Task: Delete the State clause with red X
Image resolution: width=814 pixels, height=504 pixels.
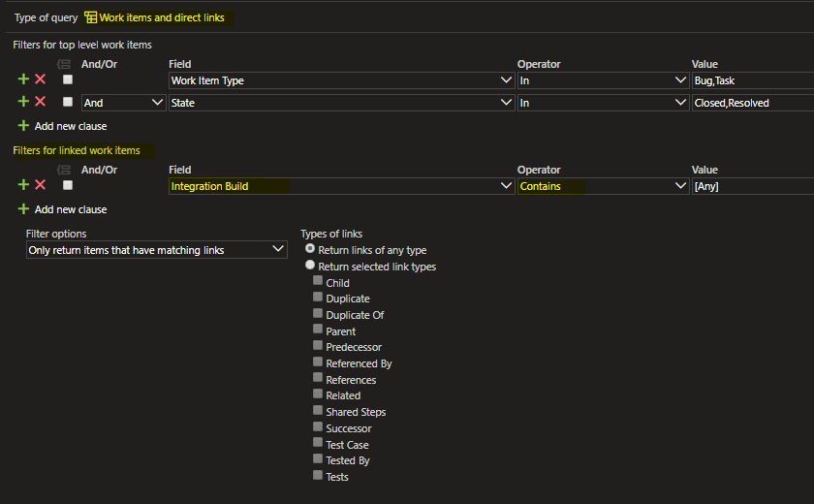Action: (40, 102)
